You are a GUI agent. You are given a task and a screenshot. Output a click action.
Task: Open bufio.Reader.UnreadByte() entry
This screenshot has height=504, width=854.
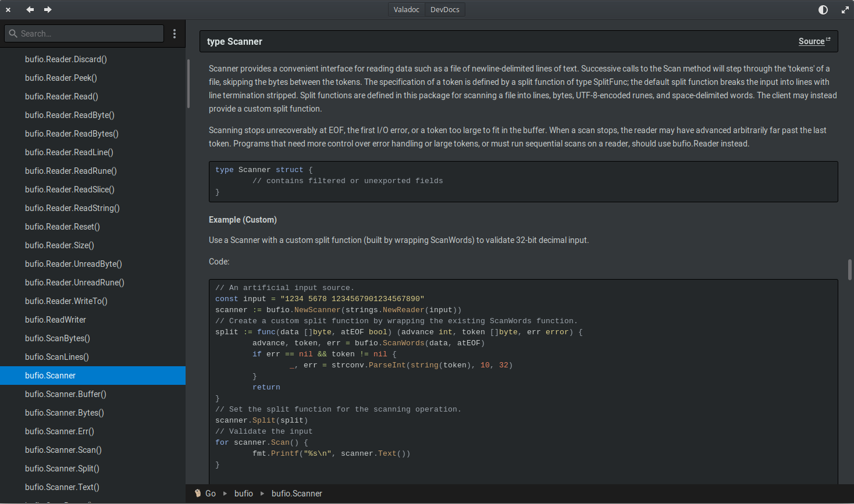click(93, 264)
